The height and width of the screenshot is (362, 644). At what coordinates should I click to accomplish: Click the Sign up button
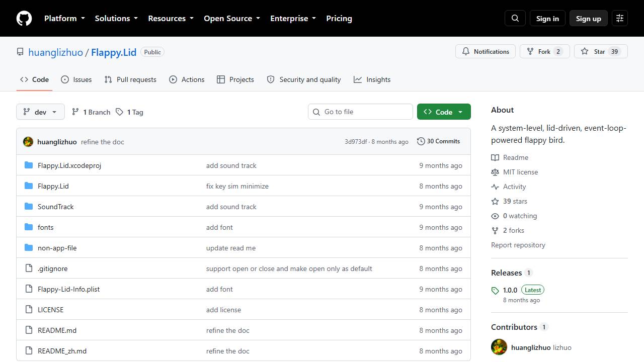click(x=589, y=18)
